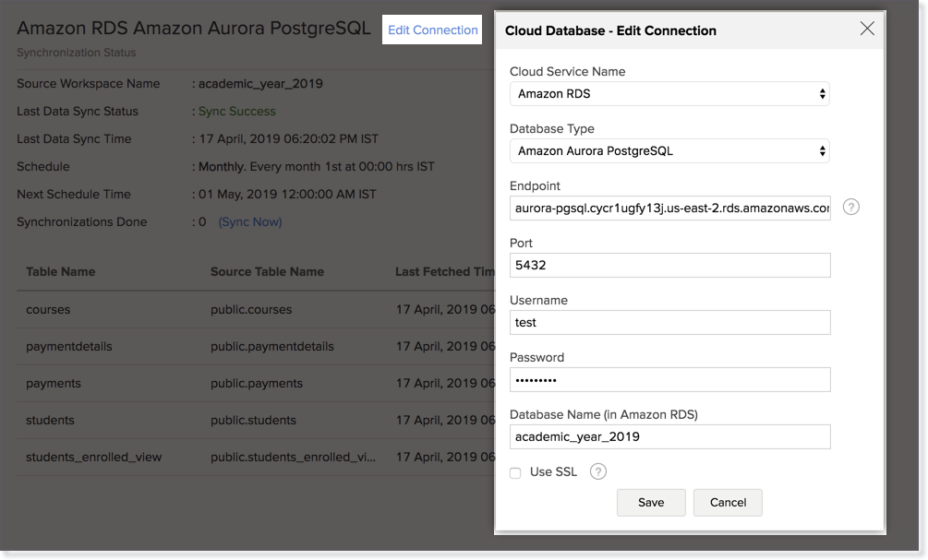
Task: Edit the Database Name field
Action: (x=669, y=437)
